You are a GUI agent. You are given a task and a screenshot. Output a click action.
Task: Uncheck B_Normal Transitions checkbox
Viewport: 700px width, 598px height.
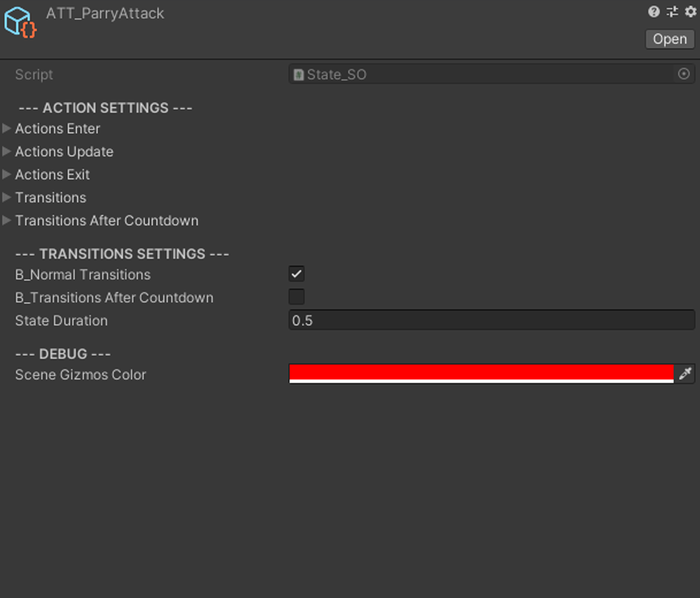point(296,274)
